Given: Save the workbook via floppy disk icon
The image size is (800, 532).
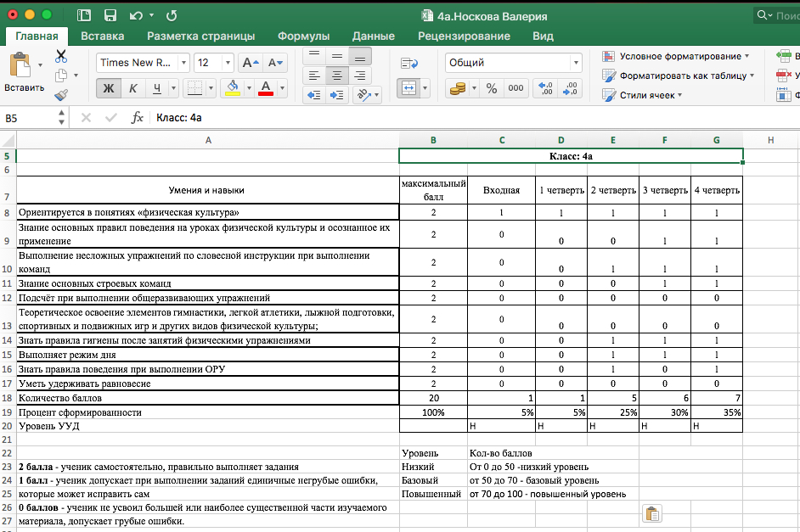Looking at the screenshot, I should (110, 15).
